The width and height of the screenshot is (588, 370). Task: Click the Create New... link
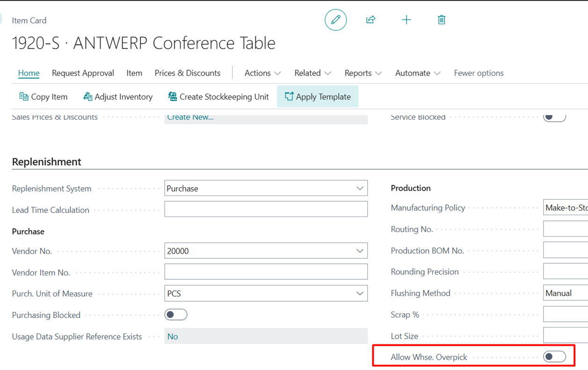[x=190, y=117]
